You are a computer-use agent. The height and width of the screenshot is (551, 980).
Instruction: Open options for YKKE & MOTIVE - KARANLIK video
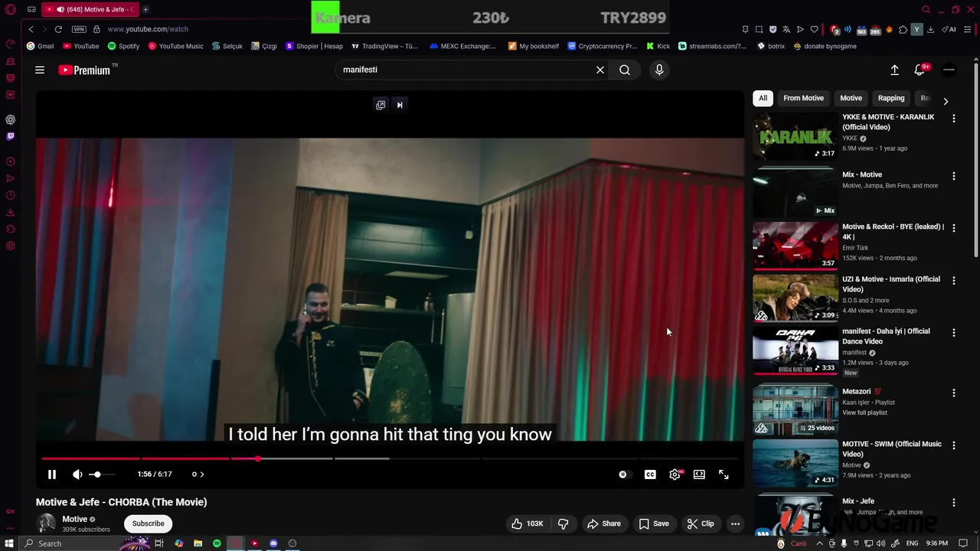tap(954, 119)
